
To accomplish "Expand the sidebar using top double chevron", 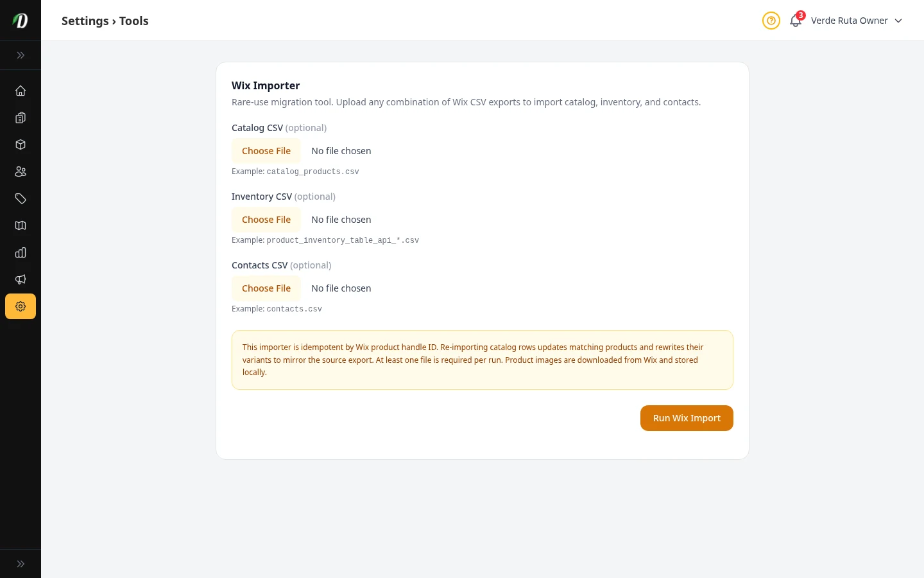I will (21, 55).
